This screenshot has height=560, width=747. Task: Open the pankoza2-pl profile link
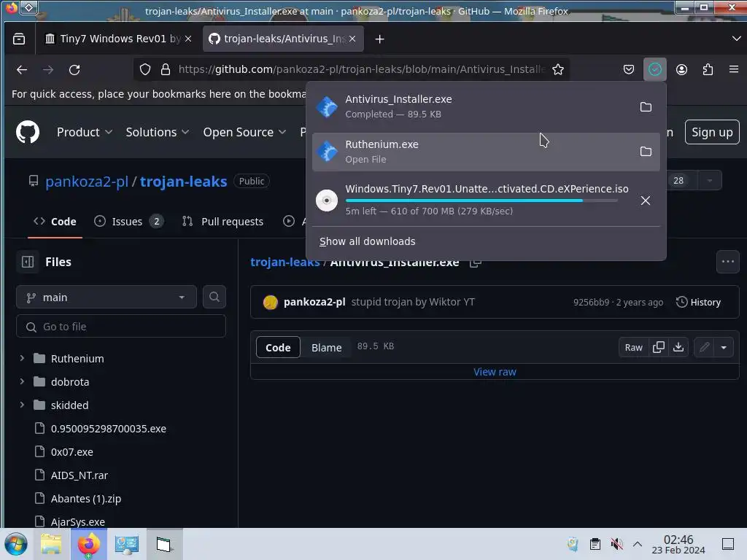pos(87,182)
